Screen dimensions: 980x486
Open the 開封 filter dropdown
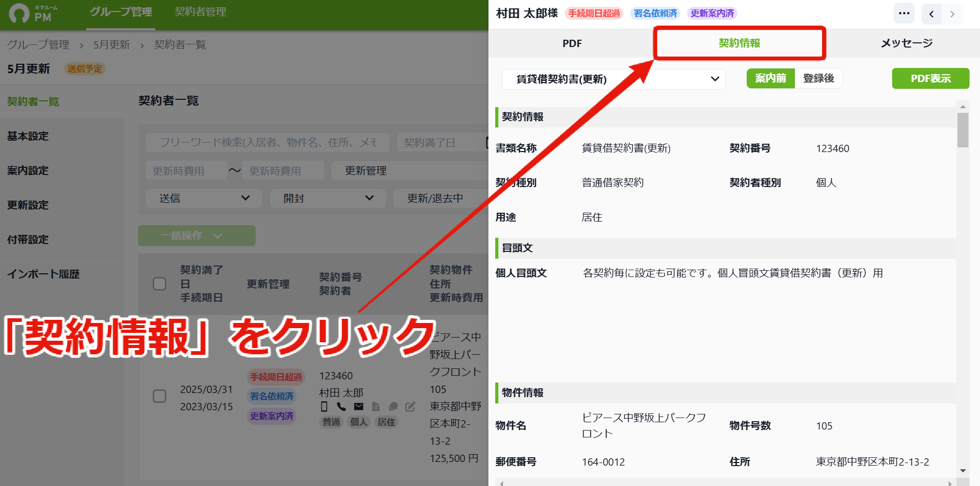click(x=328, y=198)
